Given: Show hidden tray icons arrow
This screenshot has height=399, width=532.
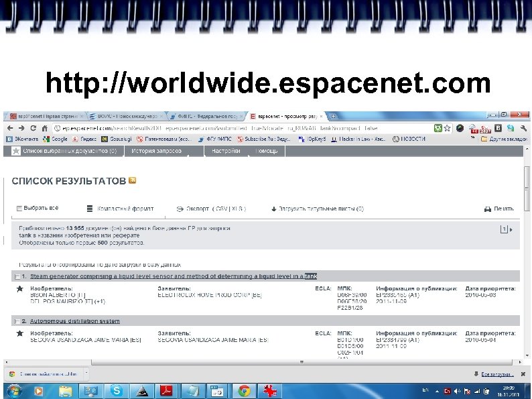Looking at the screenshot, I should (437, 392).
